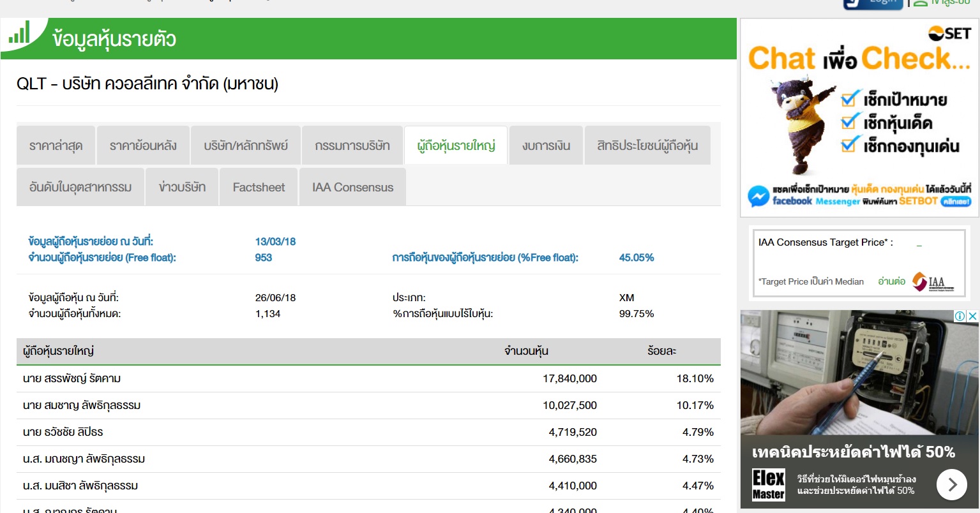Click the Target Price เป็นค่า Median note
The width and height of the screenshot is (980, 513).
811,281
